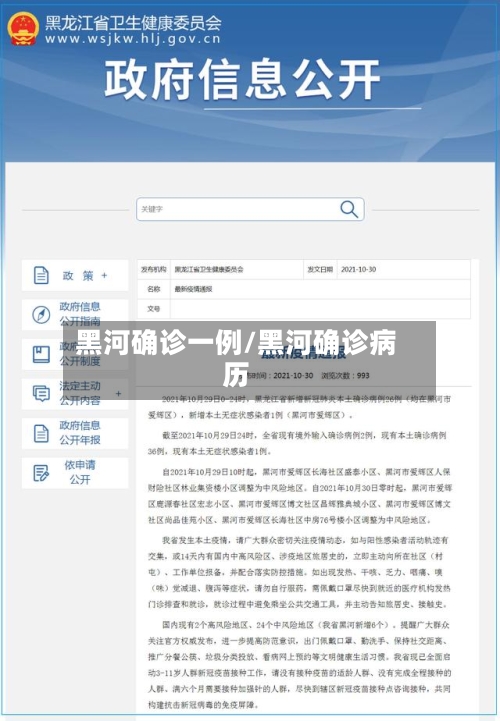Click the paragraph starting 国内现有2个高风险地区
The height and width of the screenshot is (721, 500).
tap(299, 664)
